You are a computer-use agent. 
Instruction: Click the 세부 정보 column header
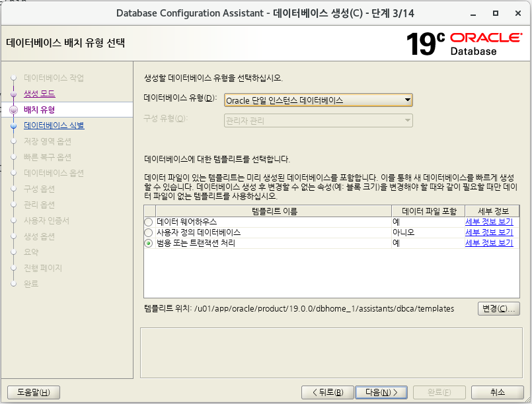click(x=492, y=211)
